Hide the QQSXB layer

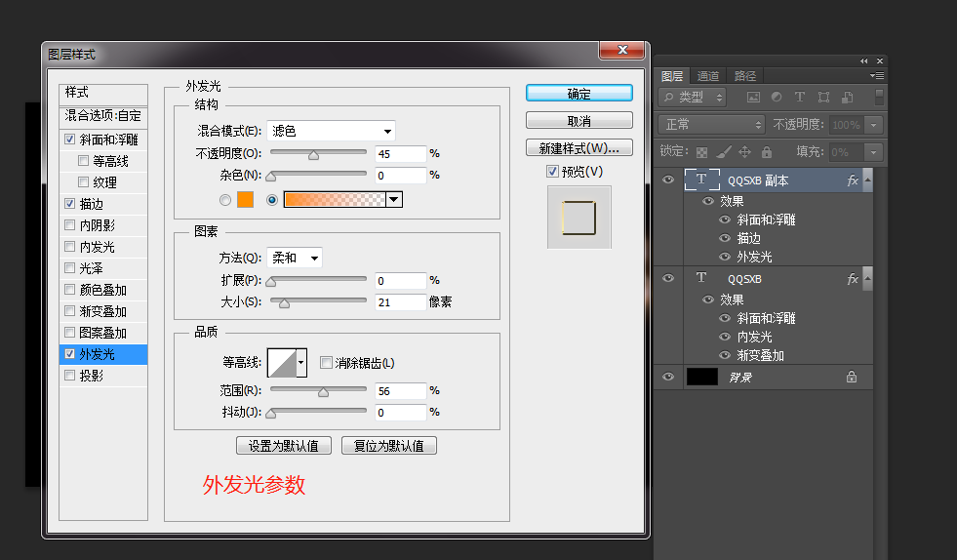tap(668, 278)
